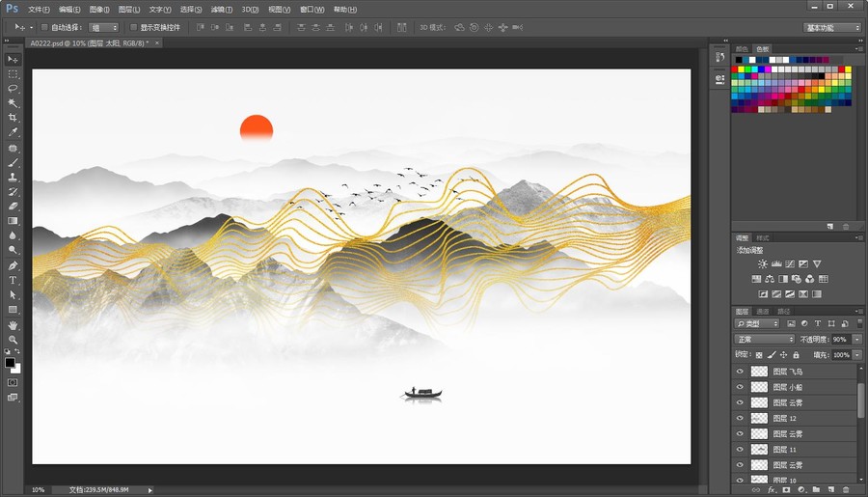Select the Eraser tool
Screen dimensions: 868x497
click(x=13, y=207)
